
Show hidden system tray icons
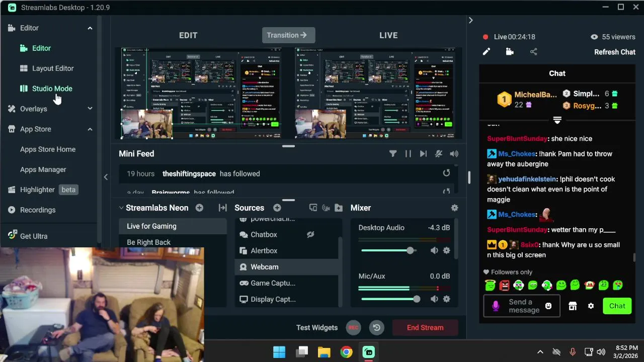(x=540, y=352)
